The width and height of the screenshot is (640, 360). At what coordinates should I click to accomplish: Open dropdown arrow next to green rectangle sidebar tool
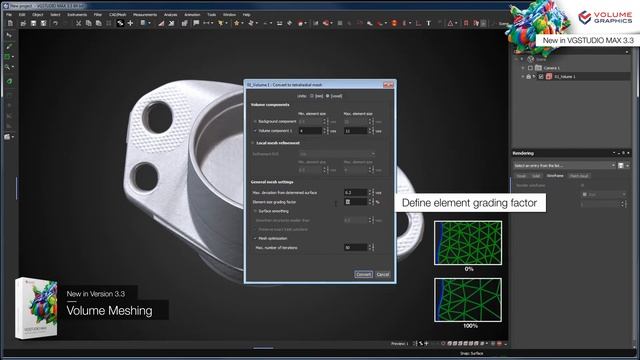tap(13, 57)
